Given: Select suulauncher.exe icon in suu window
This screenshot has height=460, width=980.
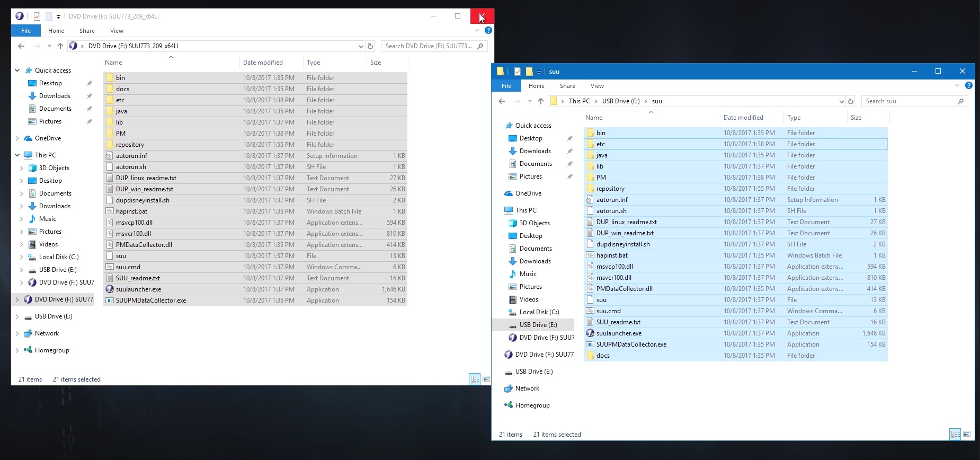Looking at the screenshot, I should pyautogui.click(x=590, y=333).
